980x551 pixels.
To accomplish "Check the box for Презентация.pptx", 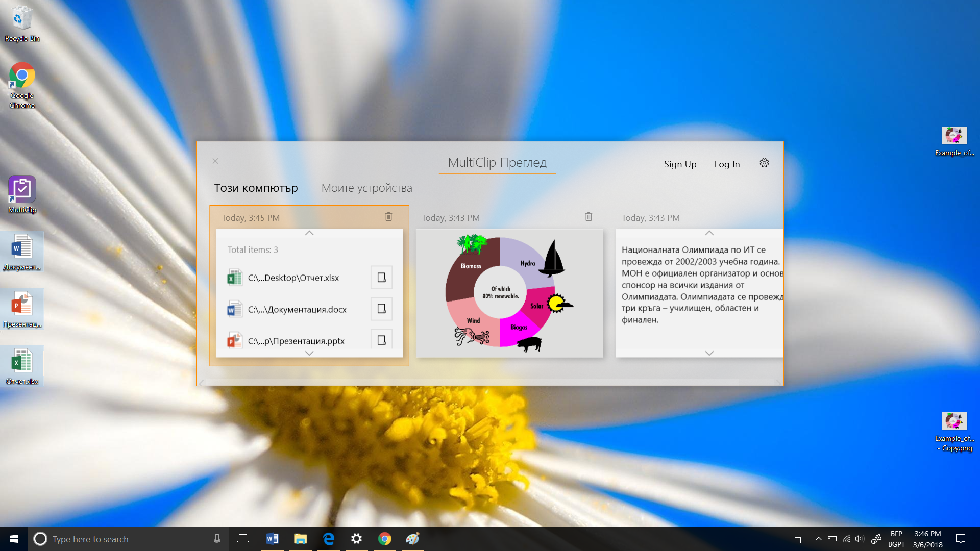I will [x=381, y=340].
